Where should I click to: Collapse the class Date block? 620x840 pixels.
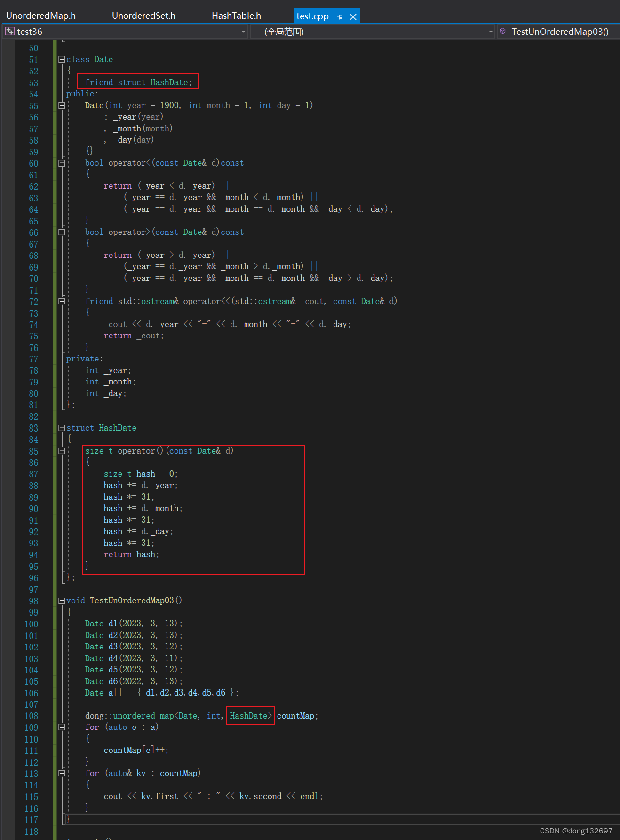[61, 59]
